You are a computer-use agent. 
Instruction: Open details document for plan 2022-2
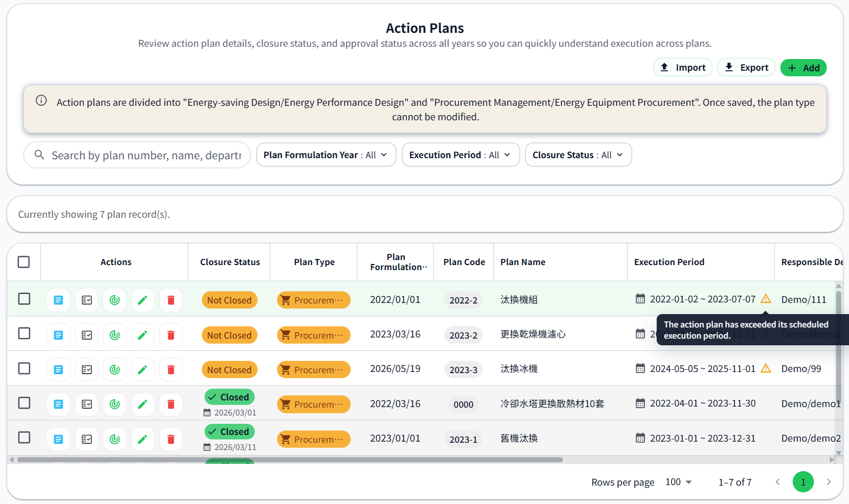click(59, 300)
